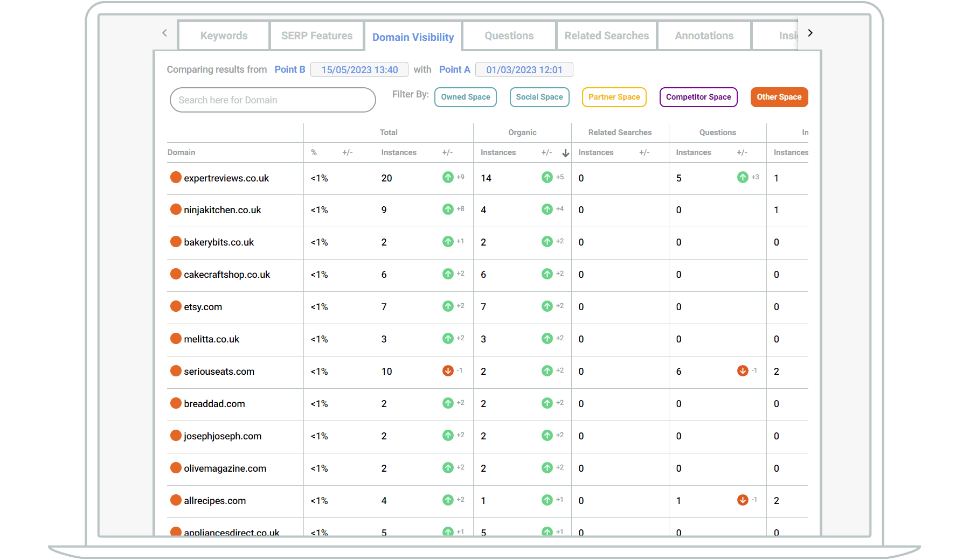Click green up arrow in ninjakitchen Total column
Screen dimensions: 970x560
coord(448,209)
